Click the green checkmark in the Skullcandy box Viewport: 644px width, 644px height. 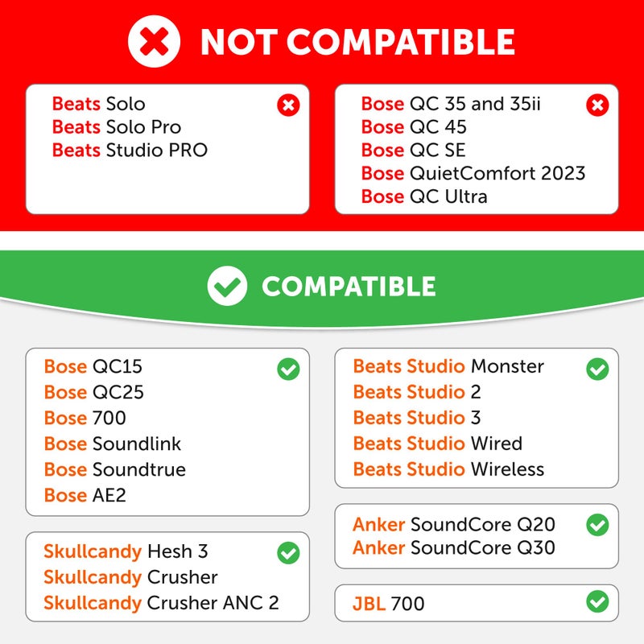pos(287,553)
